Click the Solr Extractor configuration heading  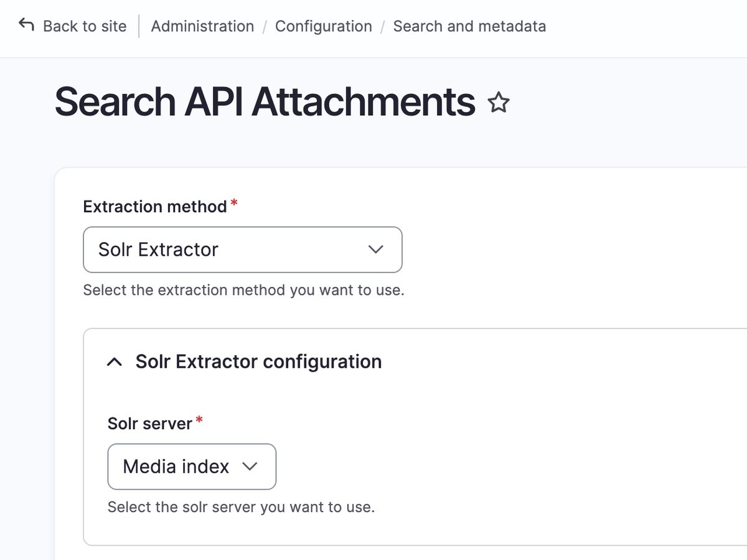258,362
